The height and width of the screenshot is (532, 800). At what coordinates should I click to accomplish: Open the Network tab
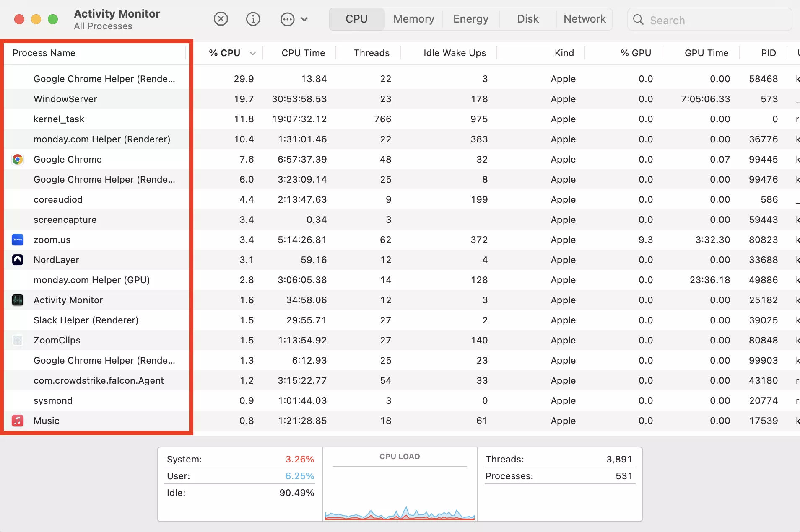tap(584, 19)
